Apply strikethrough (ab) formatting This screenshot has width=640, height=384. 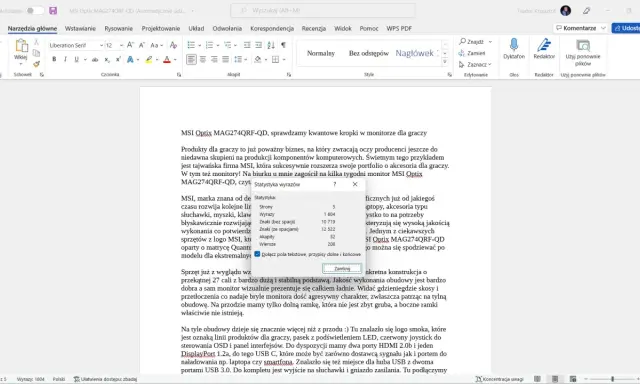[x=95, y=60]
